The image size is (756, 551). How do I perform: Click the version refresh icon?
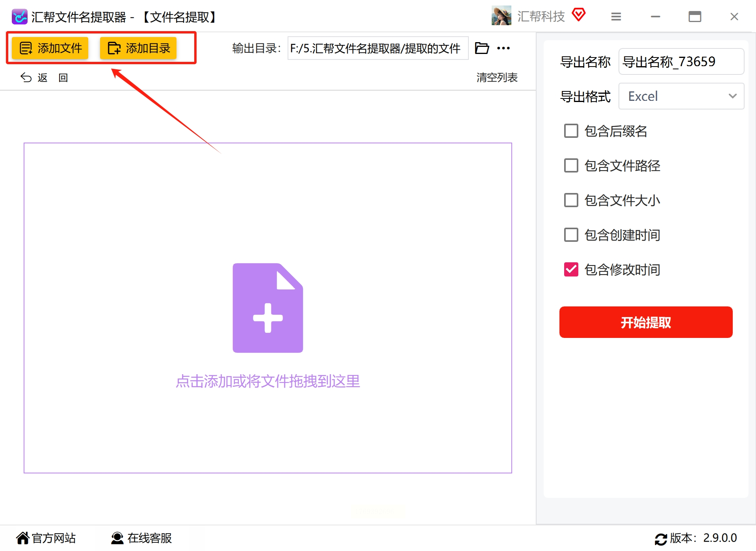point(661,539)
